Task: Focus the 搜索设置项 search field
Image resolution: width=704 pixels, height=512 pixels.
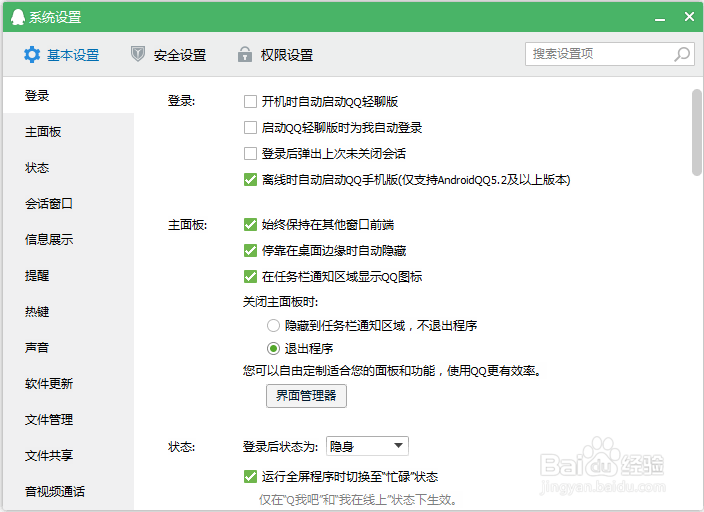Action: pos(610,54)
